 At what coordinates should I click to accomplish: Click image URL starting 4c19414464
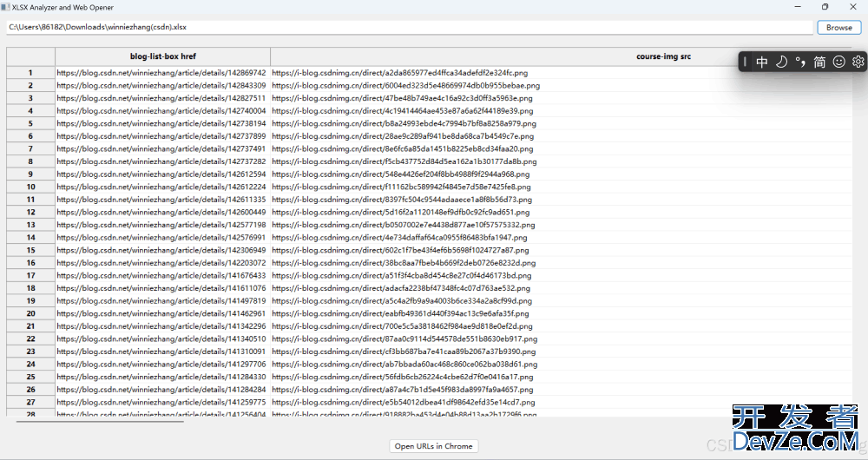point(403,111)
